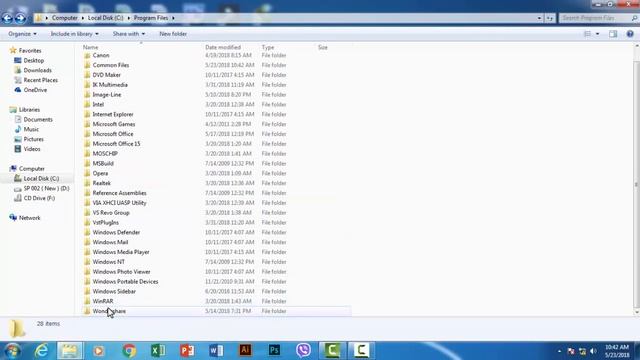Toggle the preview pane icon
Viewport: 640px width, 360px height.
point(613,34)
